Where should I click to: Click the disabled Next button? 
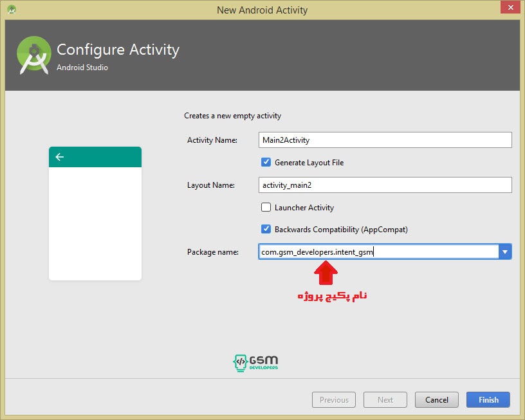pyautogui.click(x=385, y=399)
